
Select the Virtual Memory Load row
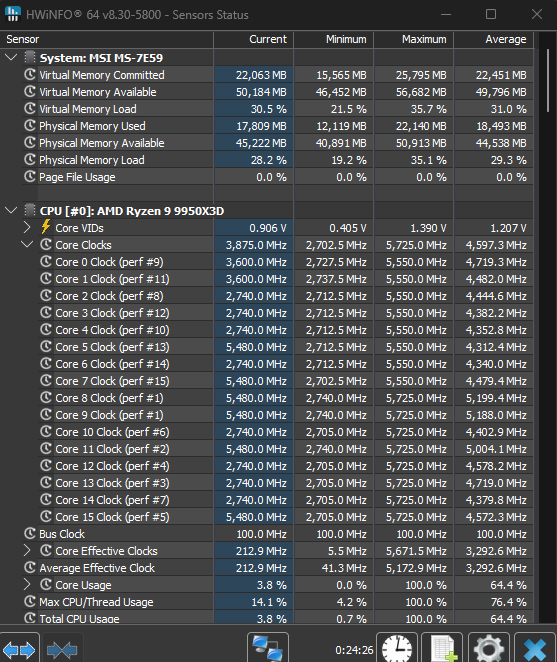click(279, 109)
